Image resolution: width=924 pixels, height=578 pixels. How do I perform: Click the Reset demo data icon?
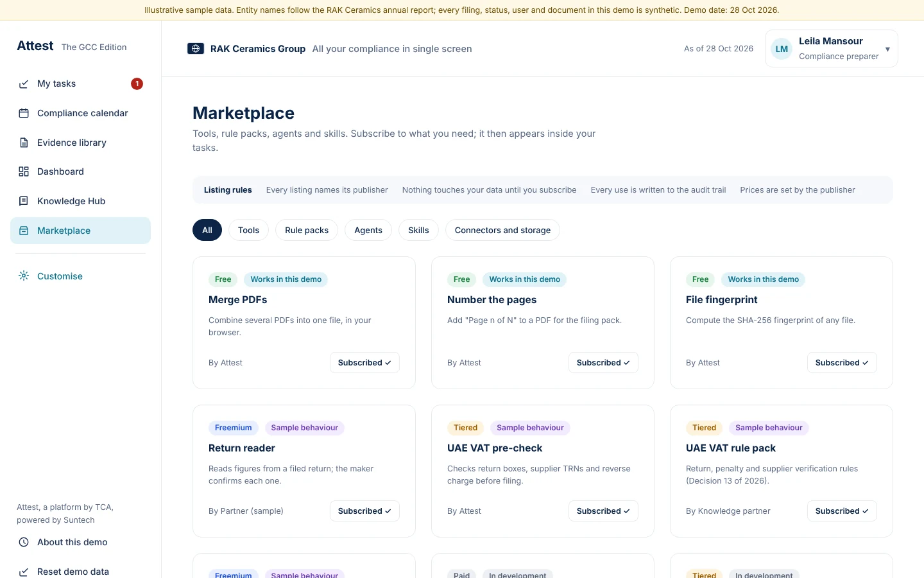(24, 572)
